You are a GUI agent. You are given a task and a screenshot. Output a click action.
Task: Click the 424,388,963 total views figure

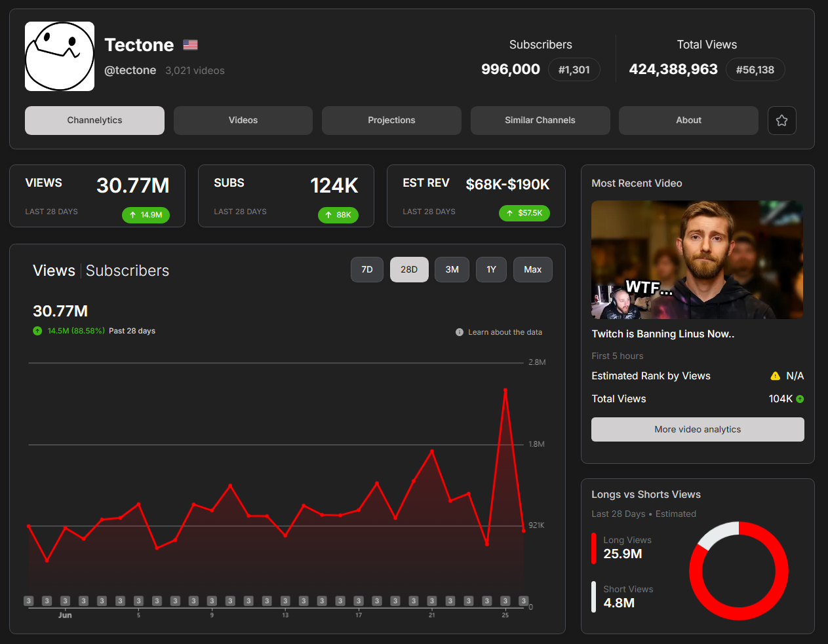click(x=673, y=69)
